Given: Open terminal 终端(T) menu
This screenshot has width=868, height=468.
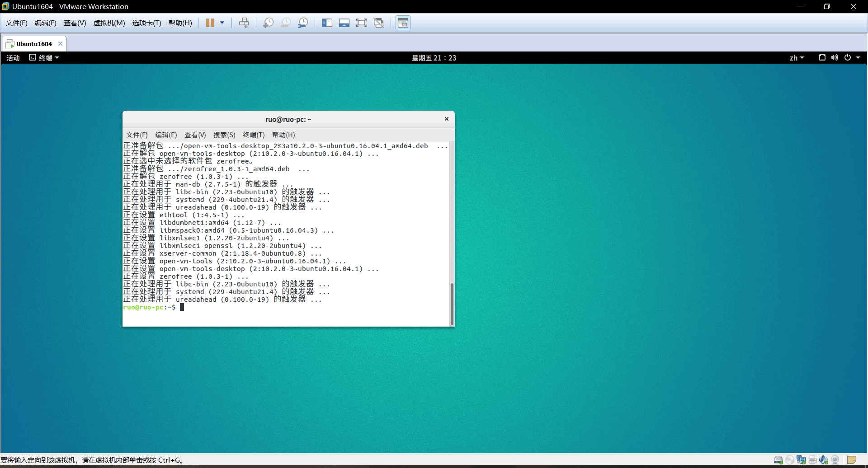Looking at the screenshot, I should [x=254, y=135].
